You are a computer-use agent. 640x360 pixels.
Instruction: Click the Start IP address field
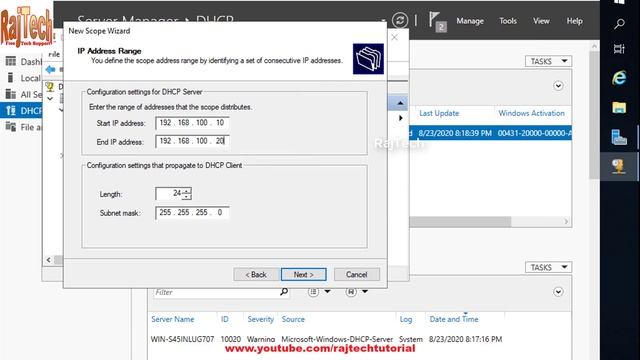tap(192, 123)
